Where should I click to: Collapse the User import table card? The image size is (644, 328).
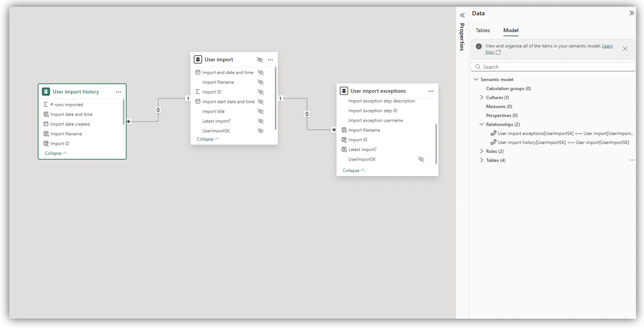coord(208,139)
